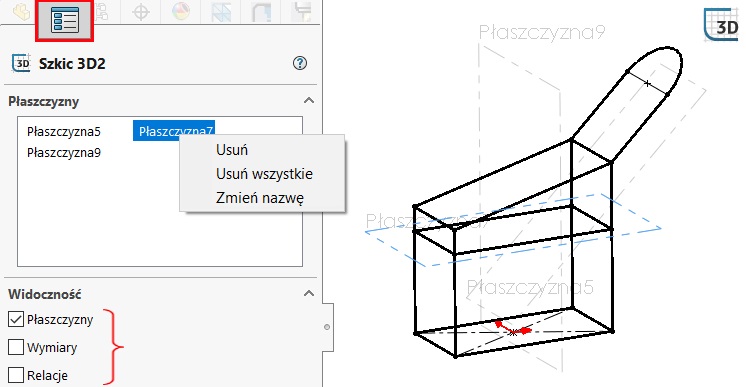Click the Widoczność section header text

pyautogui.click(x=44, y=294)
